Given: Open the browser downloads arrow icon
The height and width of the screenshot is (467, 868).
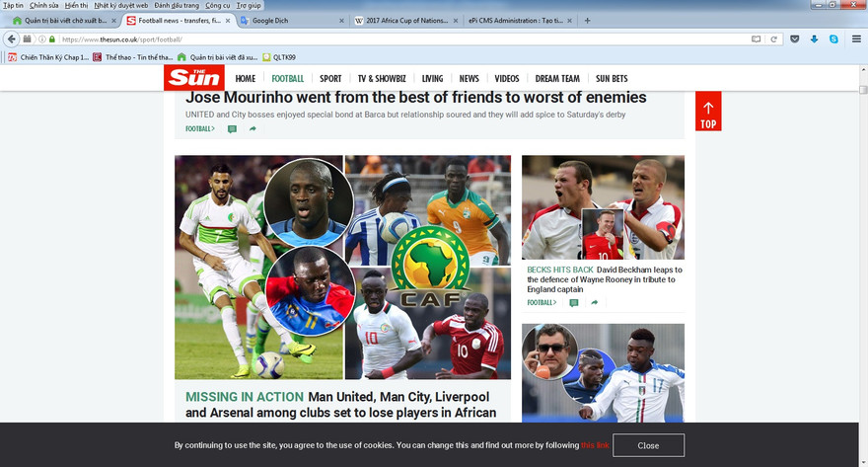Looking at the screenshot, I should [x=814, y=39].
